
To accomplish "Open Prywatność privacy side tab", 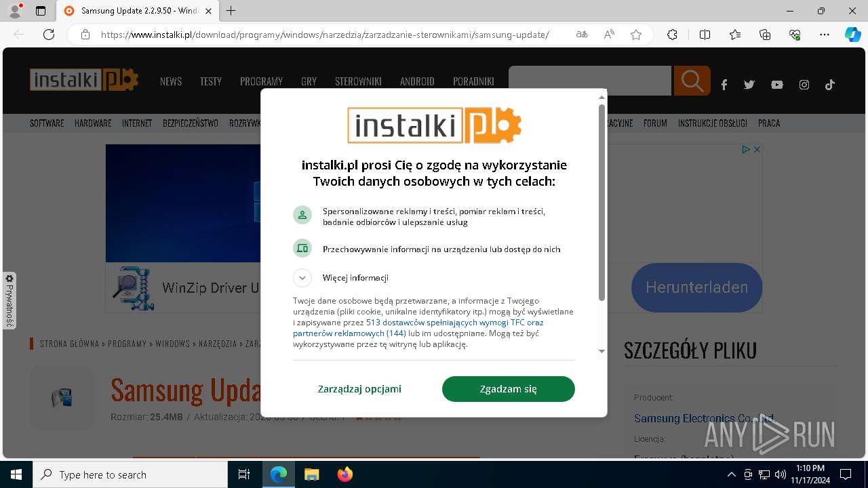I will point(9,300).
